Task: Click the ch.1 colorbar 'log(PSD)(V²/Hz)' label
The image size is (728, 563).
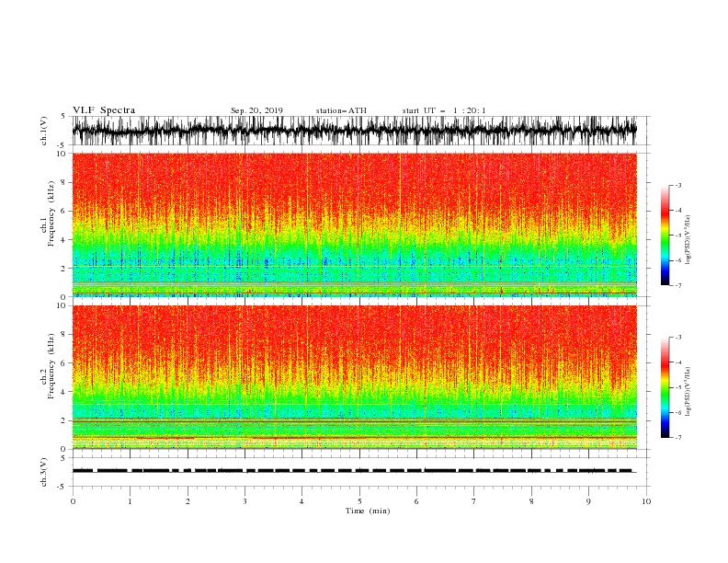Action: click(688, 240)
